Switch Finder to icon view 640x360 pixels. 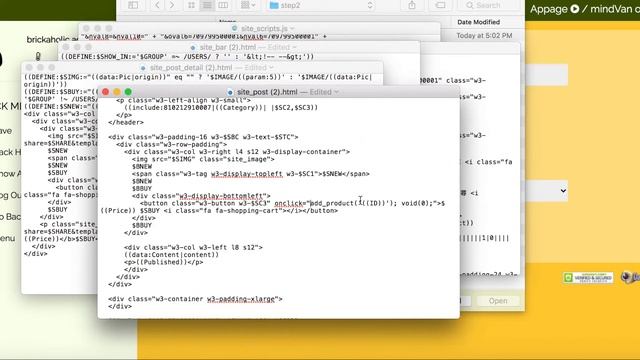(191, 5)
